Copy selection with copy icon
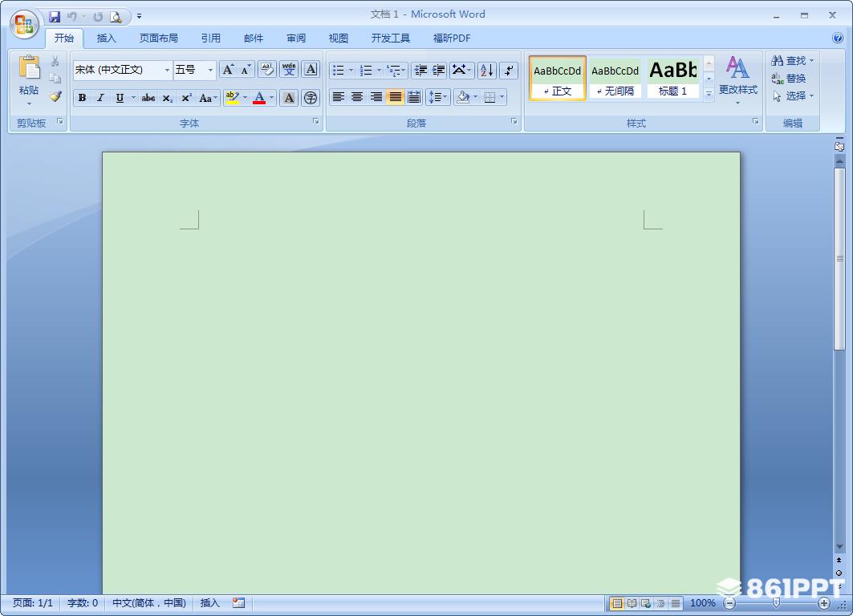Screen dimensions: 853x616 (x=55, y=79)
